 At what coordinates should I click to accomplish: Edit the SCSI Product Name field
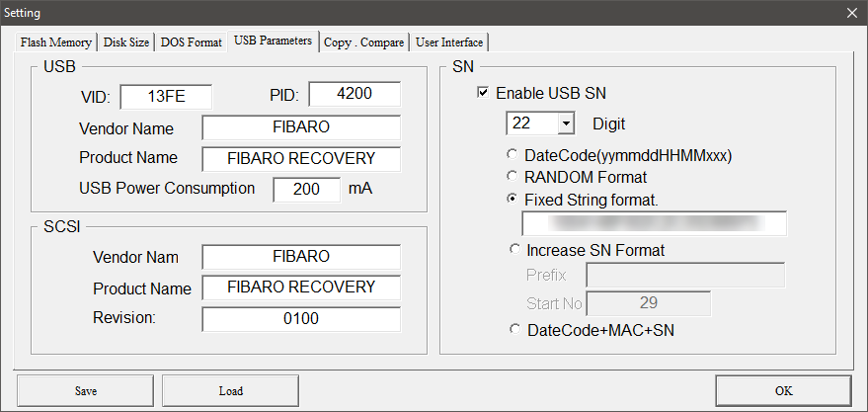pyautogui.click(x=301, y=288)
